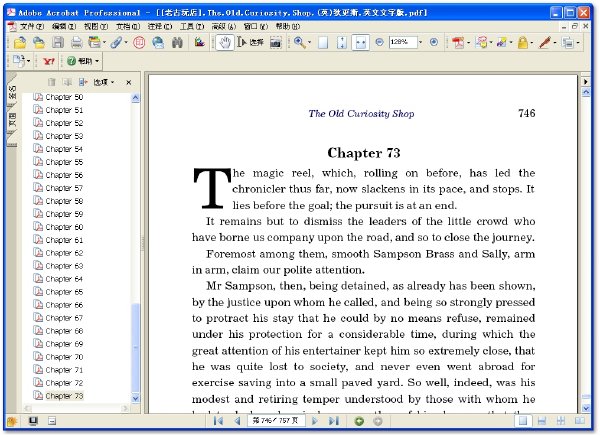Image resolution: width=600 pixels, height=437 pixels.
Task: Click the zoom in plus button
Action: (434, 42)
